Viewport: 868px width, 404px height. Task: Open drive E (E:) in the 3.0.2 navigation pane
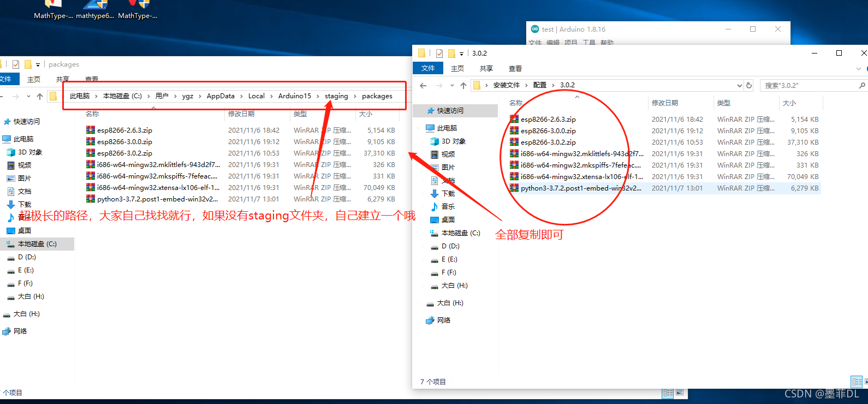click(x=450, y=259)
